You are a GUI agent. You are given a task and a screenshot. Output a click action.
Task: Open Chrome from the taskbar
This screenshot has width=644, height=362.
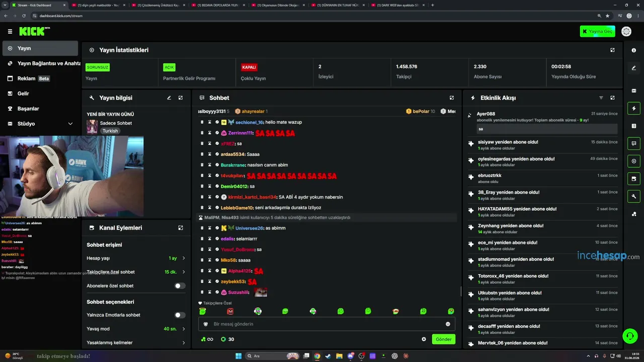(x=317, y=356)
